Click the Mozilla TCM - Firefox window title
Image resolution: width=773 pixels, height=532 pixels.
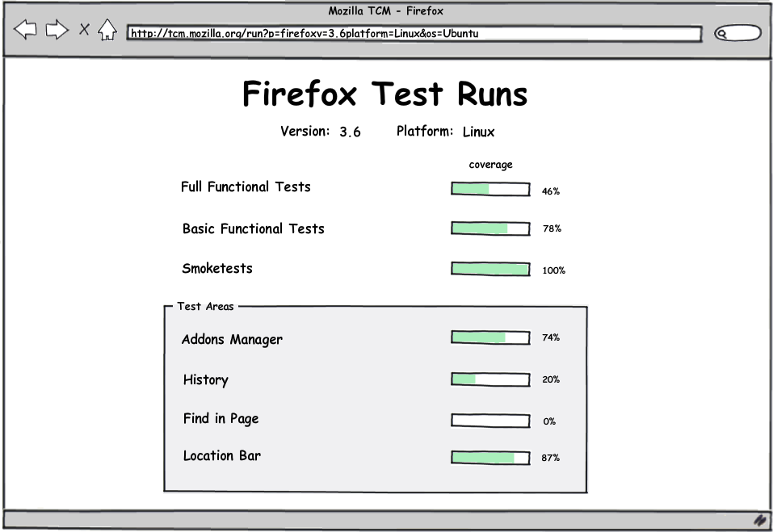(x=385, y=10)
